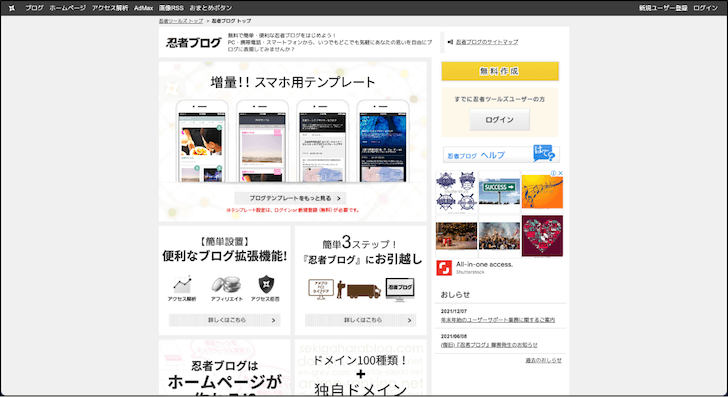Open the baseball badges ad thumbnail
The image size is (728, 397).
click(456, 192)
